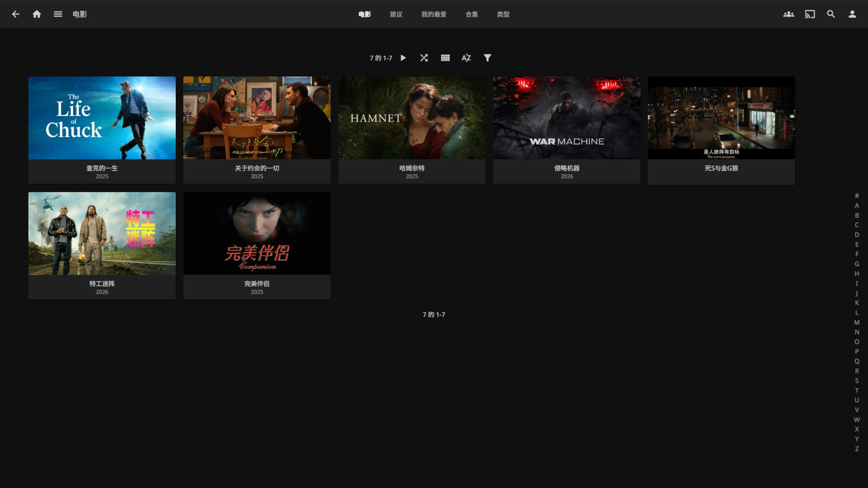Switch to the 合集 tab
This screenshot has width=868, height=488.
(472, 14)
